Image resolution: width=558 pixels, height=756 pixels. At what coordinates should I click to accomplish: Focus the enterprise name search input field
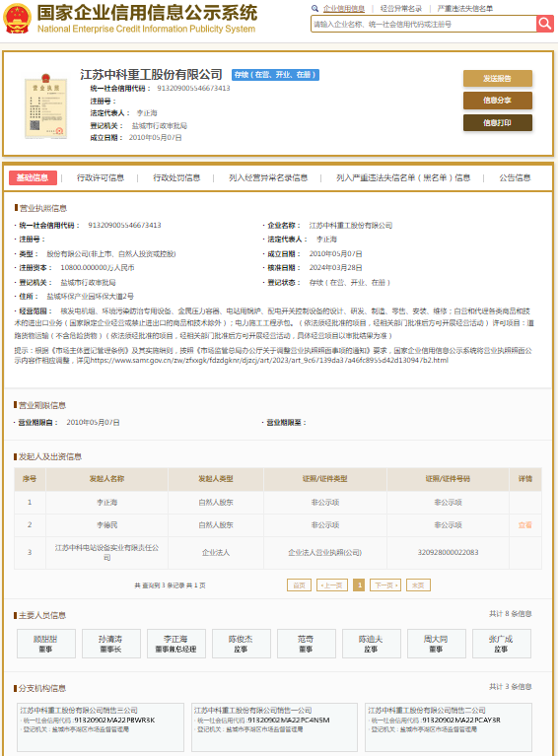[424, 24]
